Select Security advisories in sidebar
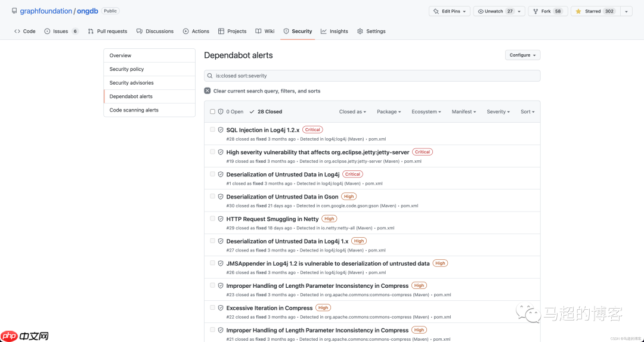Viewport: 644px width, 342px height. pyautogui.click(x=150, y=83)
